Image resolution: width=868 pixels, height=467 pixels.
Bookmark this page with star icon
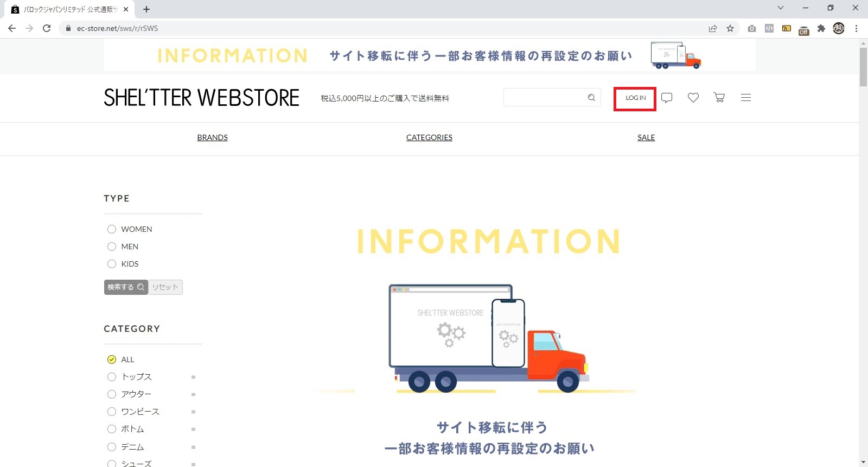pyautogui.click(x=730, y=28)
